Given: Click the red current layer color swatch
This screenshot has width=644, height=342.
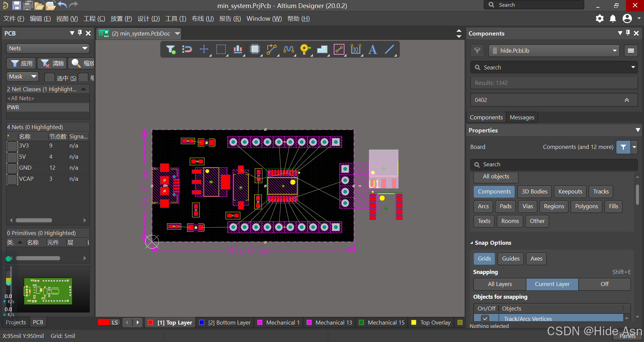Looking at the screenshot, I should point(104,322).
